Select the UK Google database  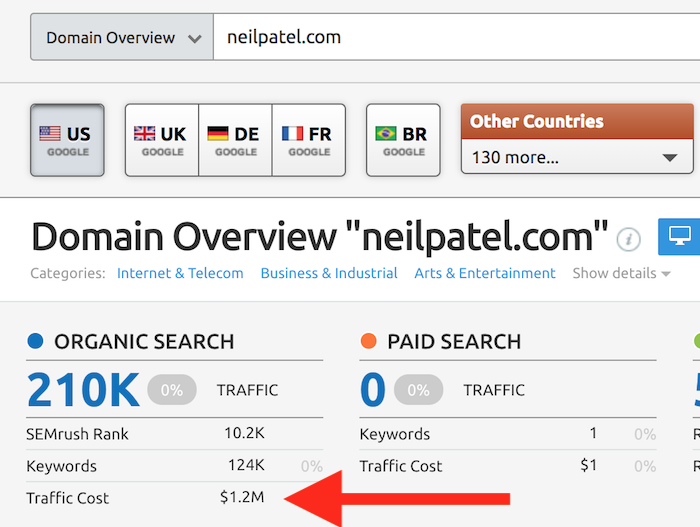pos(162,140)
